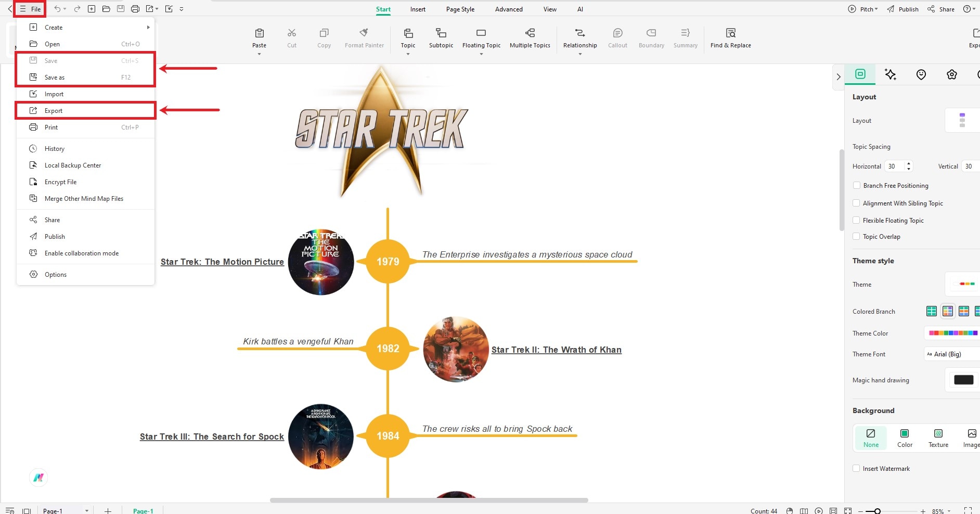Click the presentation play icon in status bar
The image size is (980, 514).
click(819, 511)
